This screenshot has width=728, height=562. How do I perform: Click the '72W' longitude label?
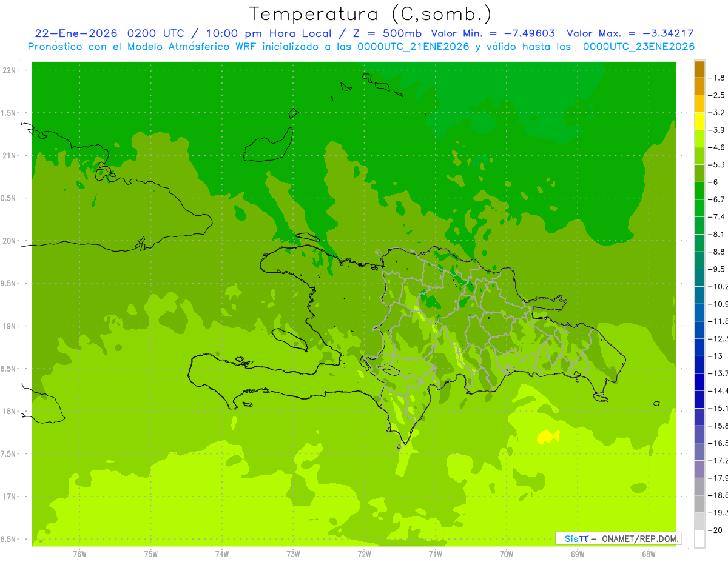(x=364, y=554)
